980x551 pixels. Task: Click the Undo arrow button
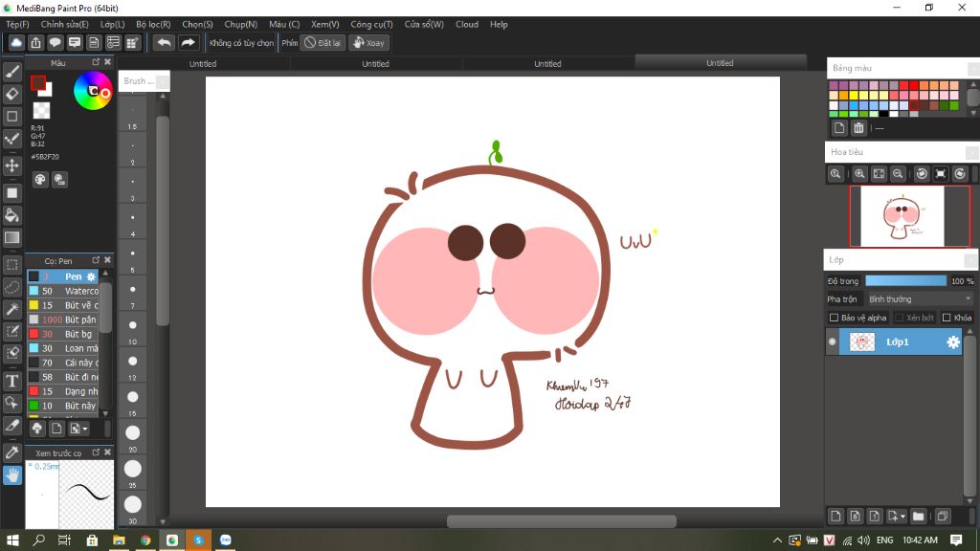click(x=164, y=42)
